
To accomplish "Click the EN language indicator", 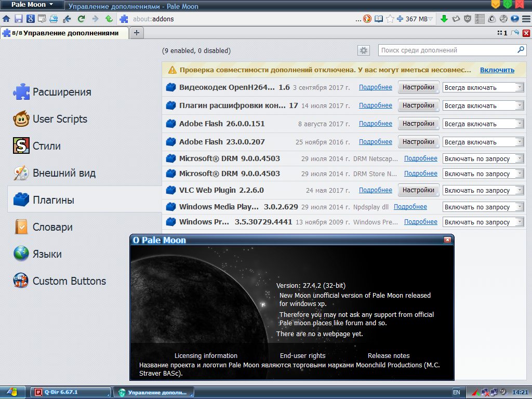I will point(456,392).
